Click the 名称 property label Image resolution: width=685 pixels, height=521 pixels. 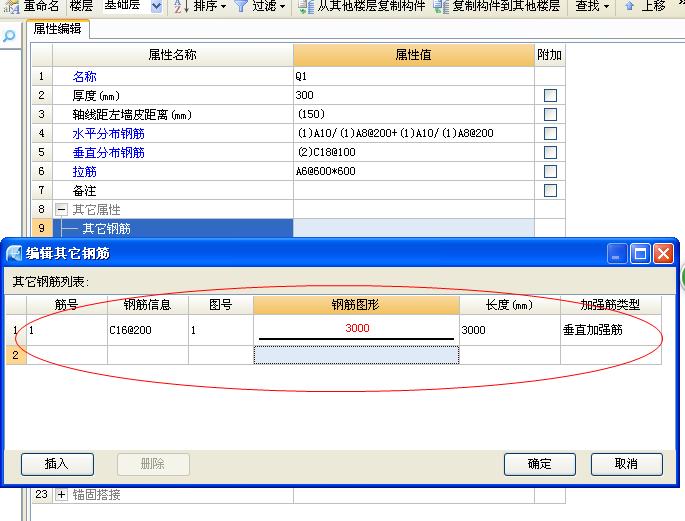(84, 76)
